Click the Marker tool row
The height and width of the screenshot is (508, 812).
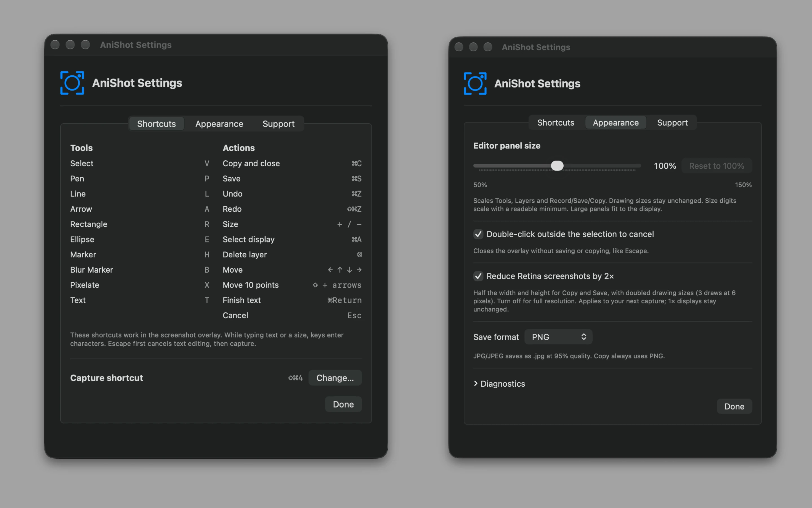(140, 255)
